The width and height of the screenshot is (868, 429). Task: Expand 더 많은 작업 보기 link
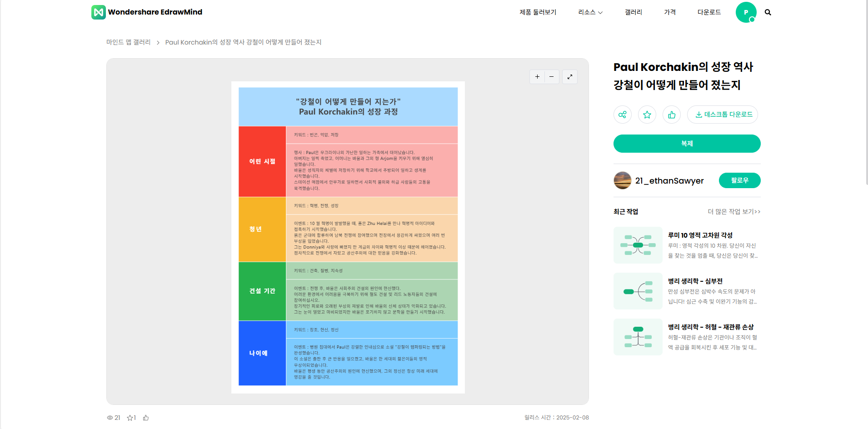pyautogui.click(x=734, y=212)
